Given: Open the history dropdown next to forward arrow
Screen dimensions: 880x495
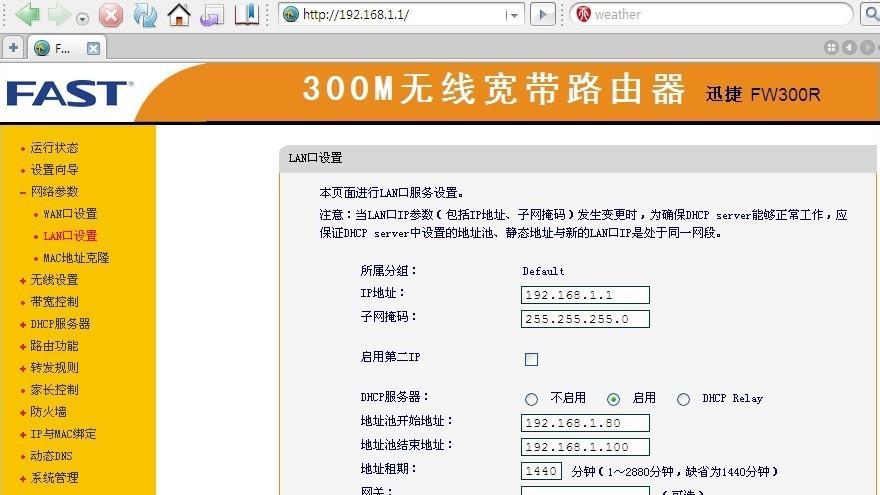Looking at the screenshot, I should (82, 19).
